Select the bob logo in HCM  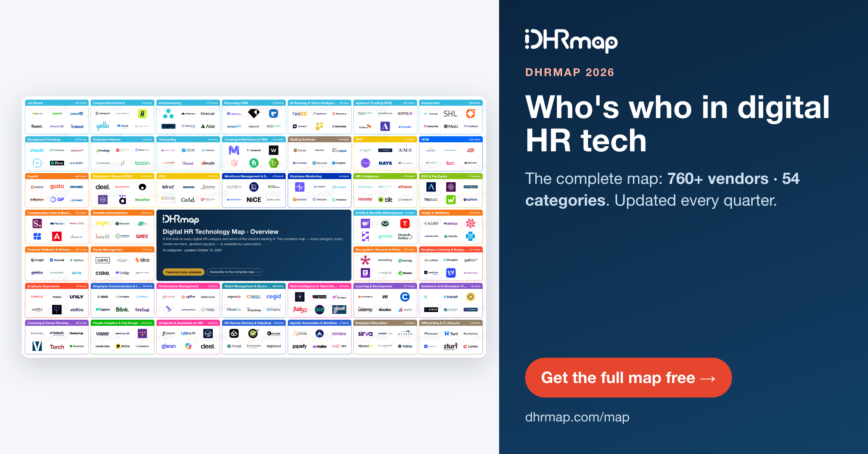click(451, 163)
